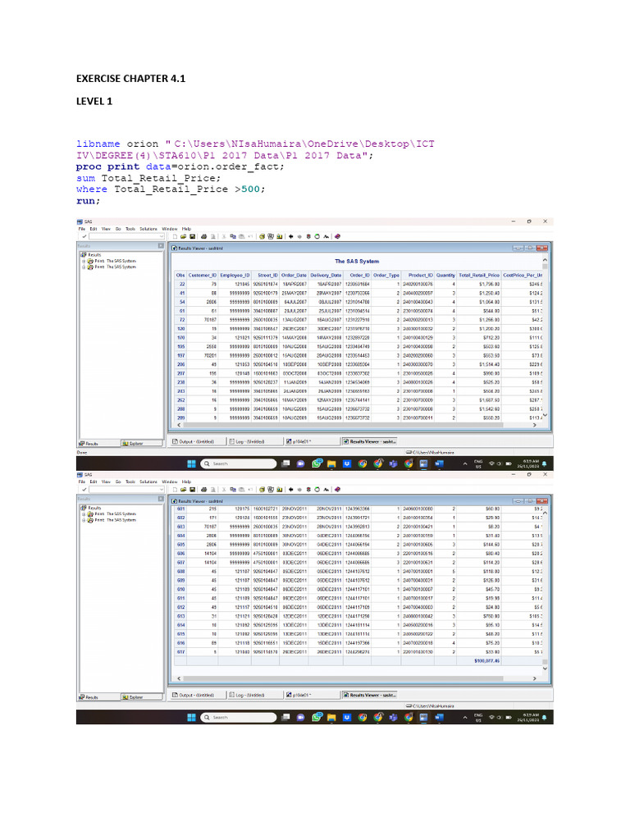Click Results root node in upper tree
The height and width of the screenshot is (840, 630).
coord(92,254)
